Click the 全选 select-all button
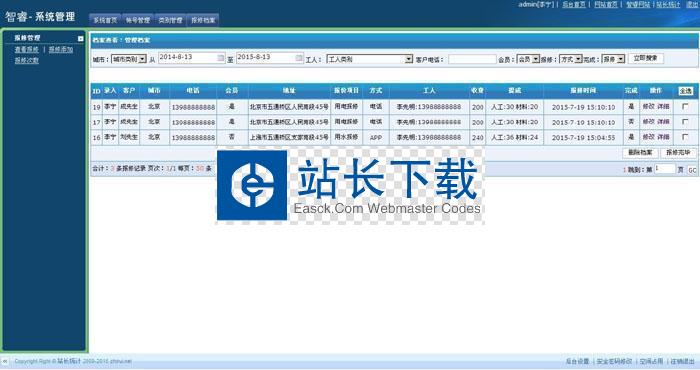This screenshot has width=700, height=370. tap(685, 91)
